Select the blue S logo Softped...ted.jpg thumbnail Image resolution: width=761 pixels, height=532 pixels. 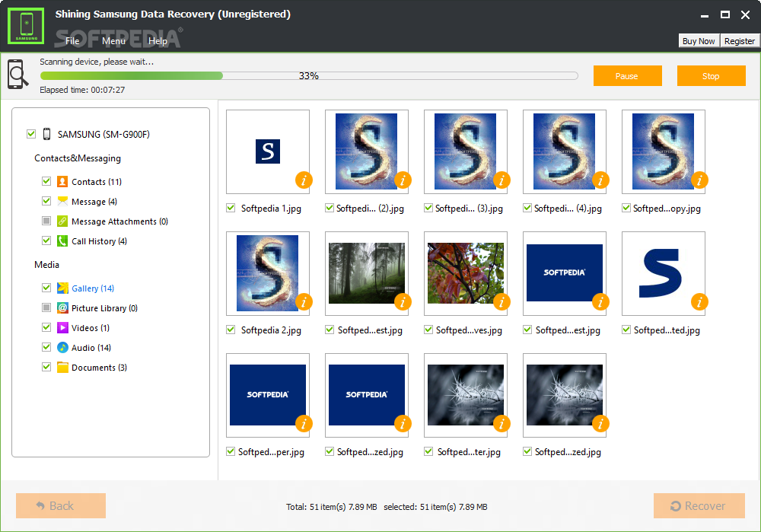point(664,273)
